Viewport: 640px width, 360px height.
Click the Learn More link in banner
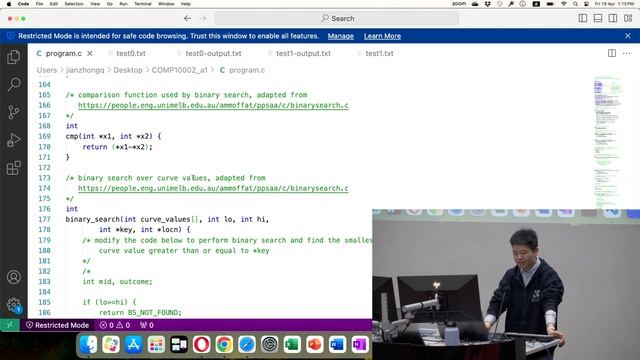(382, 36)
